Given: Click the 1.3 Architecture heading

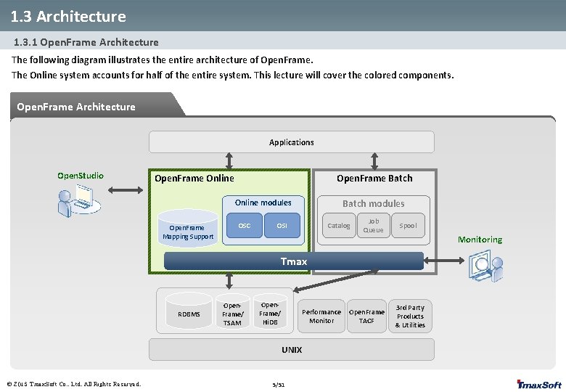Looking at the screenshot, I should (x=68, y=17).
